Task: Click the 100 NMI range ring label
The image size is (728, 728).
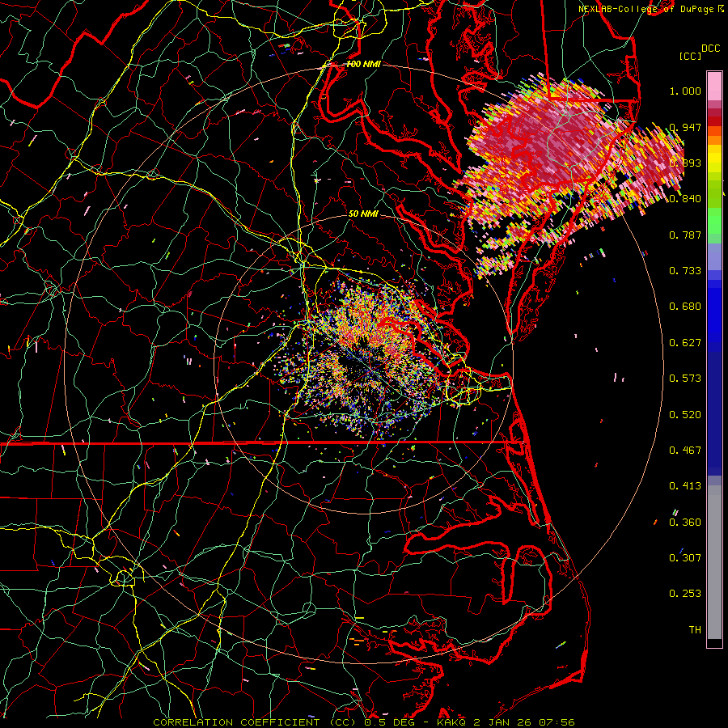Action: [363, 64]
